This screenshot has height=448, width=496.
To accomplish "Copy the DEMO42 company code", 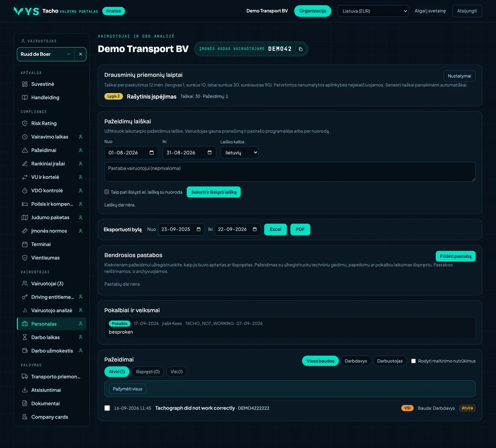I will [300, 49].
